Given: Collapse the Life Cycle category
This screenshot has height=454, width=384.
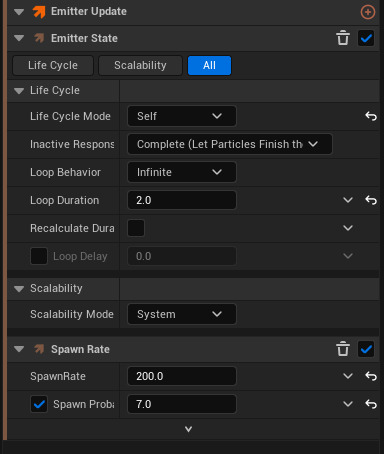Looking at the screenshot, I should click(x=19, y=91).
